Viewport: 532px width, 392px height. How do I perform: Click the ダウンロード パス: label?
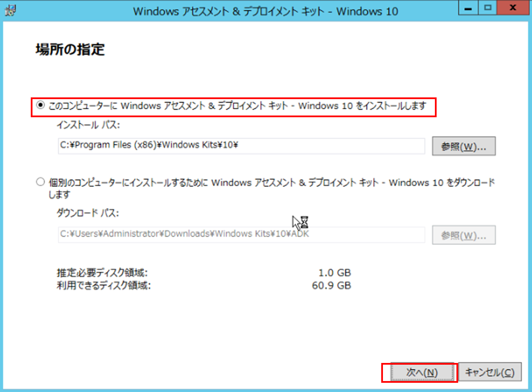tap(88, 213)
